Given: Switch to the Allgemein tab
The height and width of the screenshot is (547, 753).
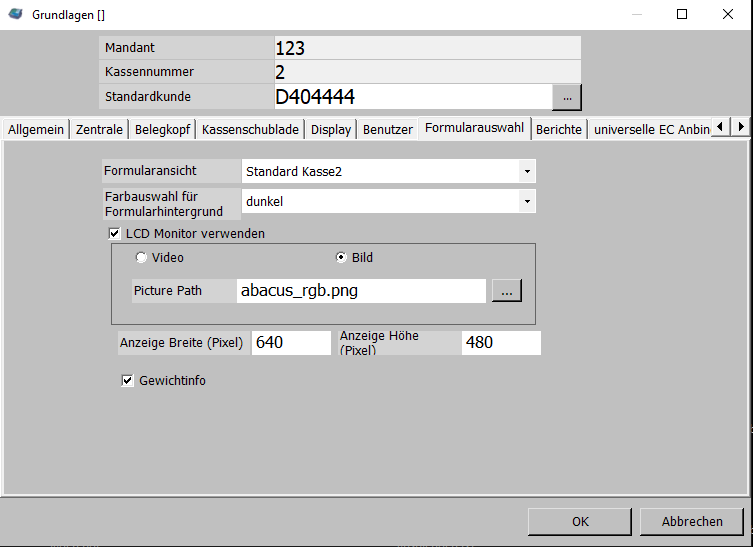Looking at the screenshot, I should [36, 129].
